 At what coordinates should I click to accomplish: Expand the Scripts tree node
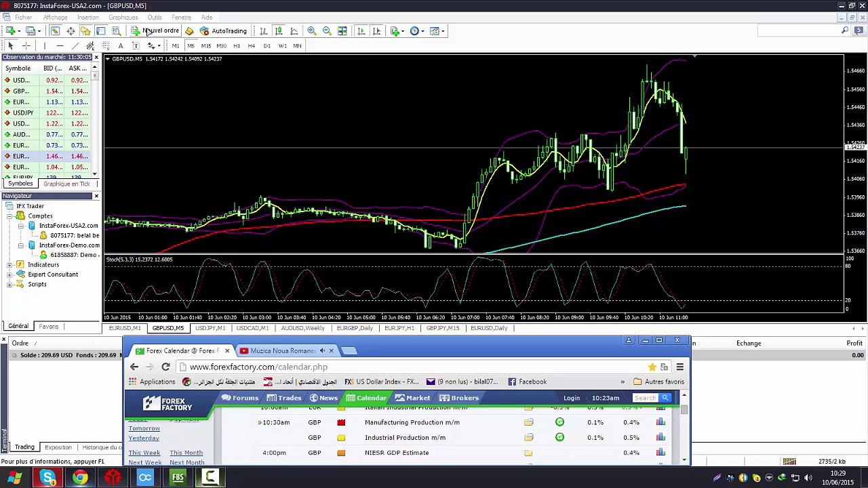10,284
